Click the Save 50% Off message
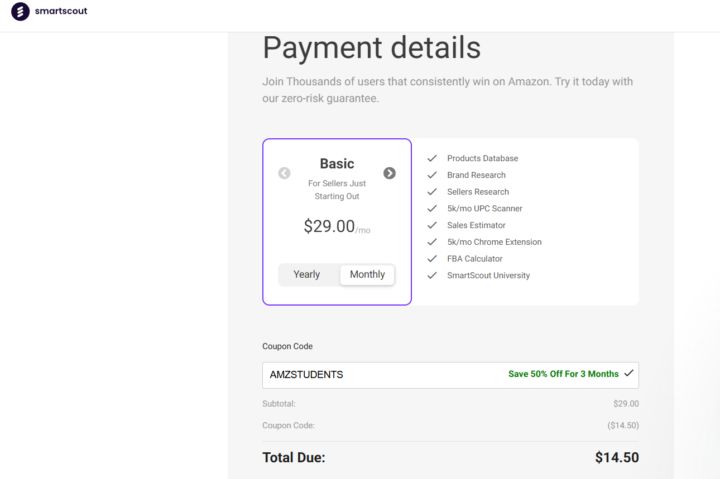The width and height of the screenshot is (720, 479). (563, 374)
